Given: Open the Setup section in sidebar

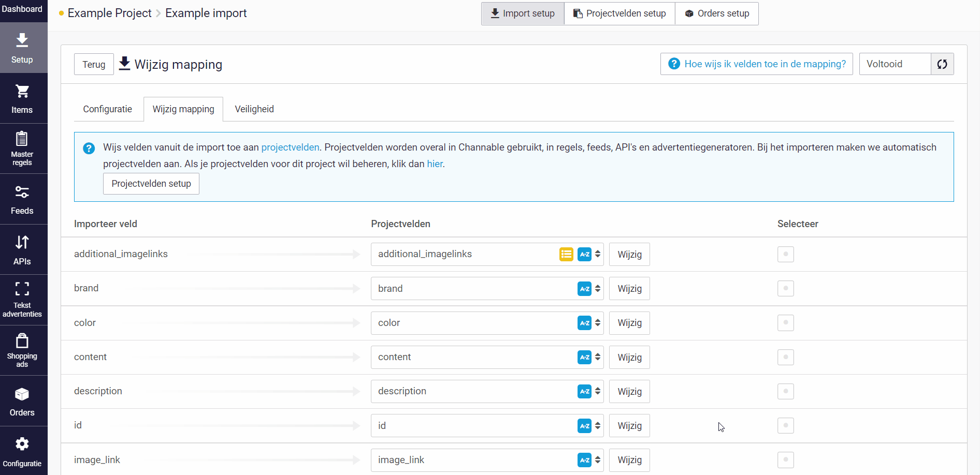Looking at the screenshot, I should [23, 48].
